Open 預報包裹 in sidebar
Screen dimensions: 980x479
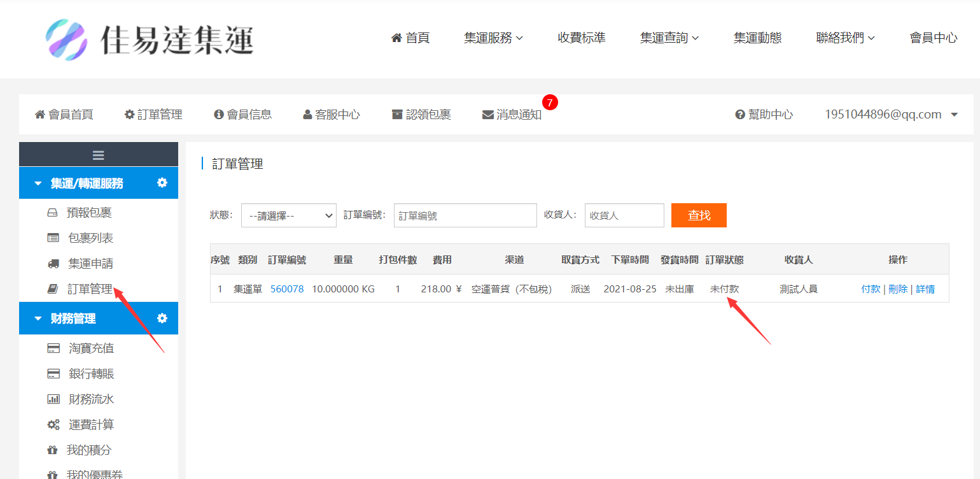[89, 213]
